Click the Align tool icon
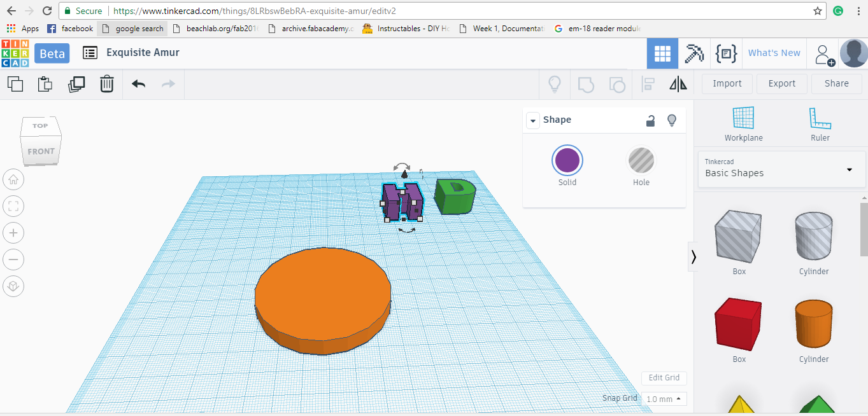The width and height of the screenshot is (868, 416). click(648, 84)
